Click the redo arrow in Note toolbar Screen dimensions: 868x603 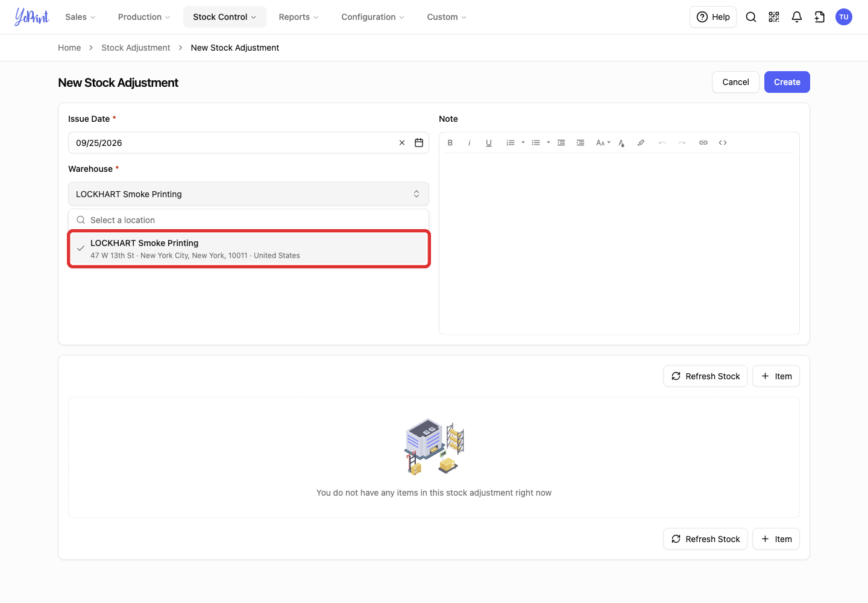tap(682, 143)
